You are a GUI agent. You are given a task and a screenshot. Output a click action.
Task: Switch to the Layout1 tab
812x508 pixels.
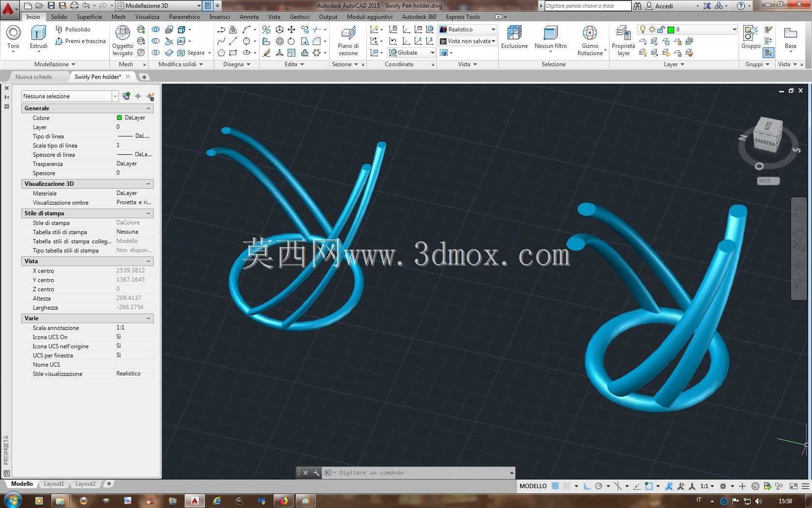point(54,483)
